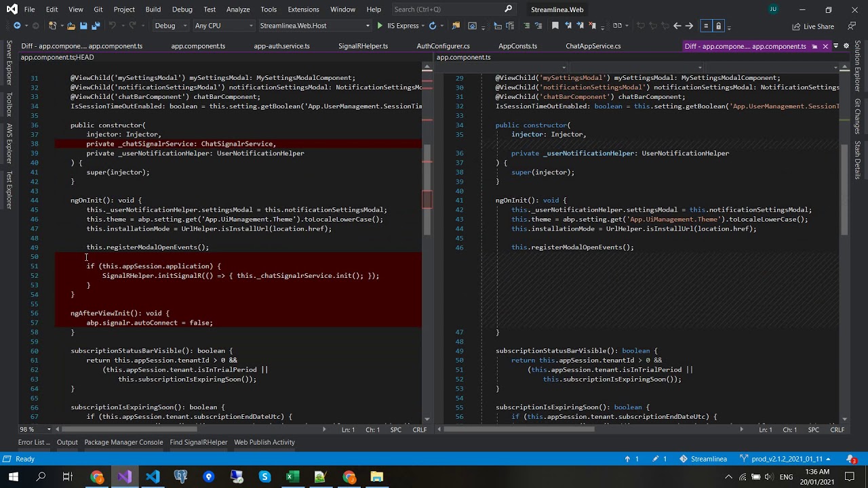Click the right pane vertical scrollbar thumb

pyautogui.click(x=844, y=190)
